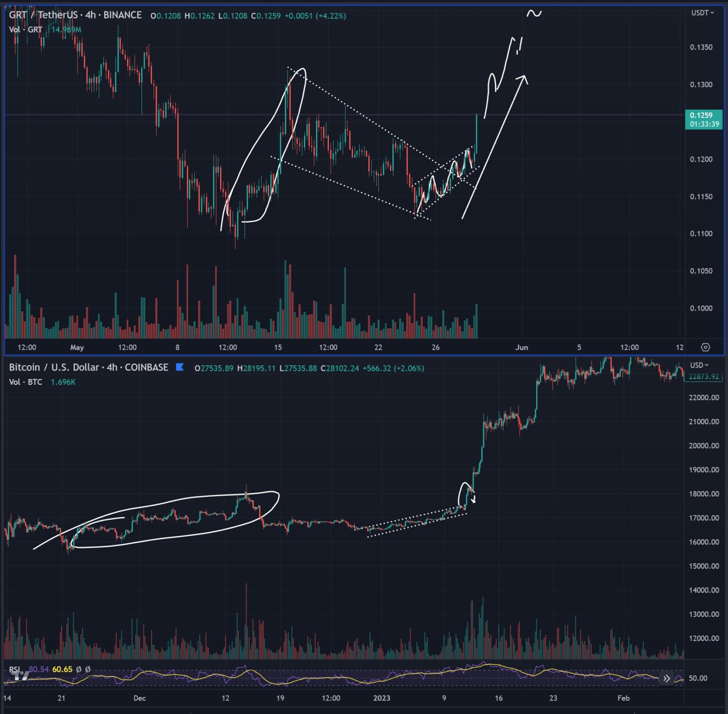Viewport: 728px width, 714px height.
Task: Click the yellow RSI value 60.65
Action: coord(62,669)
